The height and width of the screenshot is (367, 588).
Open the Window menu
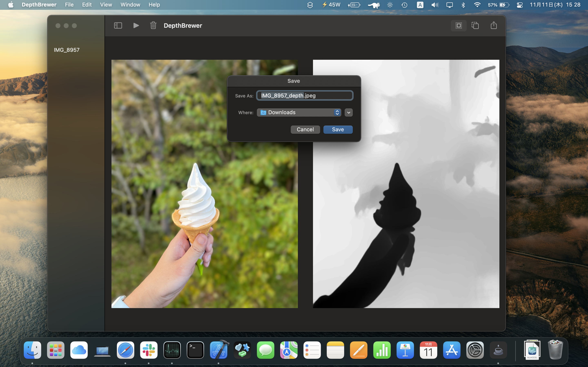click(130, 5)
